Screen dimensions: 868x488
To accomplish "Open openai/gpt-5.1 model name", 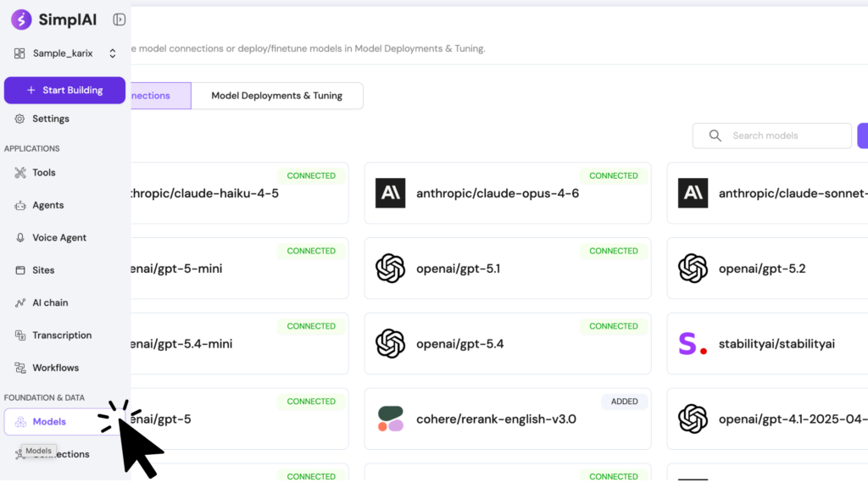I will click(x=459, y=269).
